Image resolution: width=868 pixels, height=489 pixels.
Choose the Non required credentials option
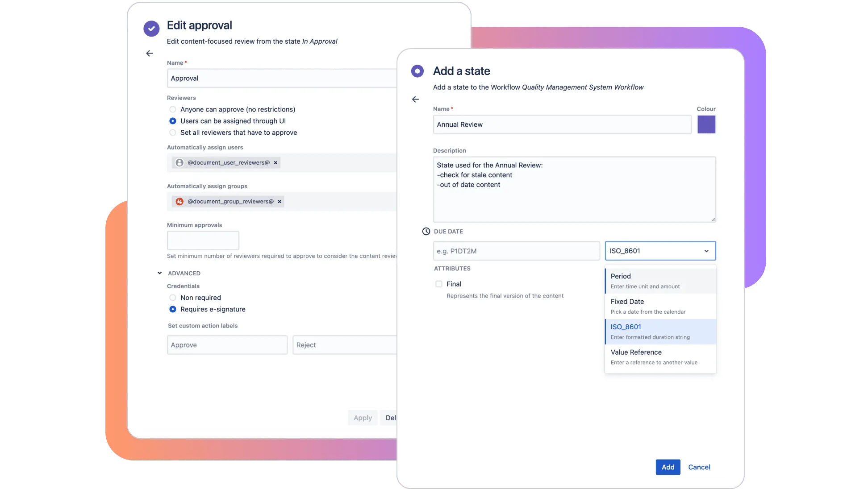click(x=173, y=298)
